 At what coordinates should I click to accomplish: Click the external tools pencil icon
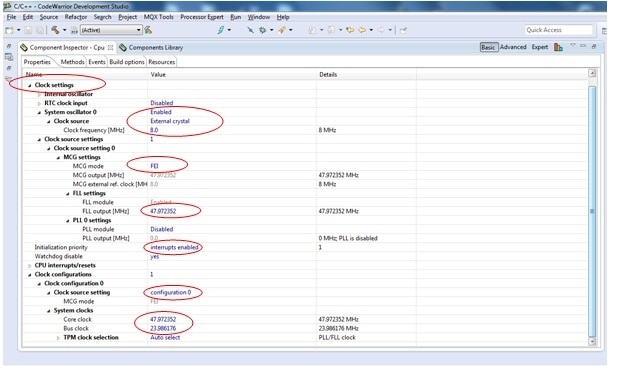tap(282, 30)
